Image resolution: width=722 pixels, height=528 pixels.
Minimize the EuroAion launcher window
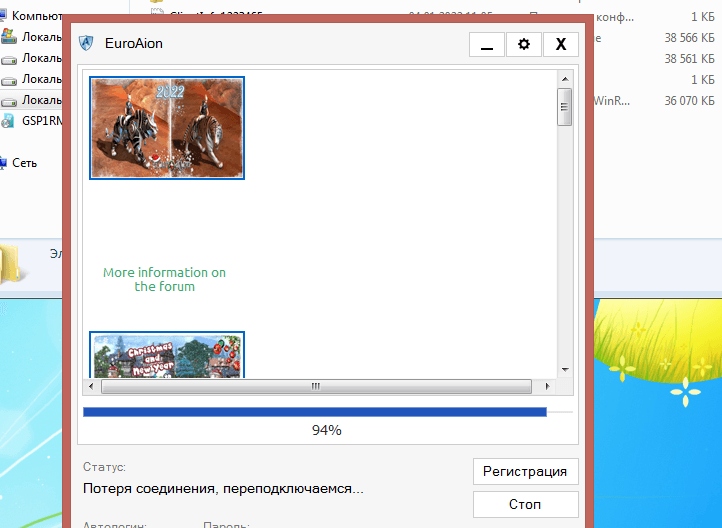(x=487, y=45)
